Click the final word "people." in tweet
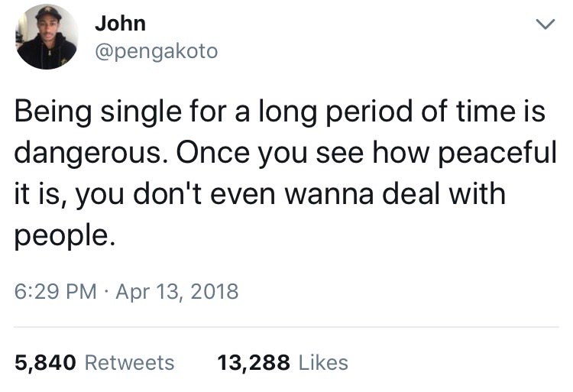The image size is (573, 392). (x=65, y=232)
